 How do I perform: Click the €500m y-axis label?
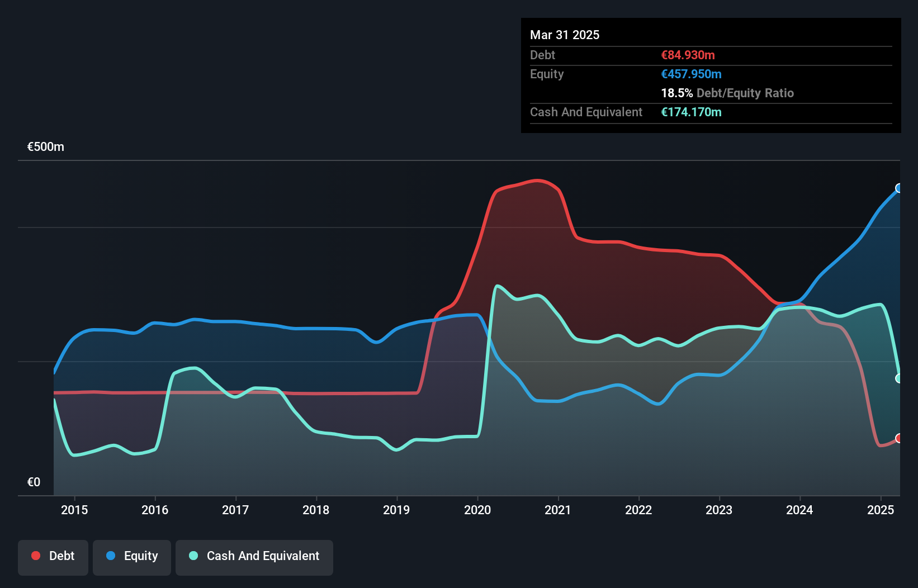tap(46, 147)
